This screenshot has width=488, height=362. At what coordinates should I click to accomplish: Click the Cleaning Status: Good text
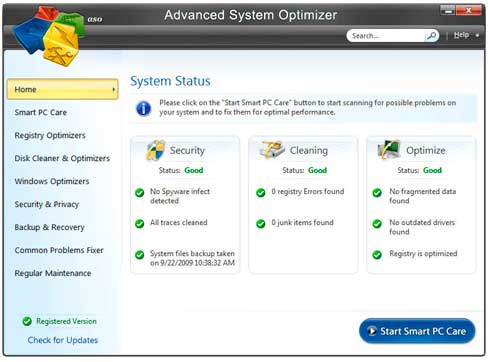click(x=304, y=170)
